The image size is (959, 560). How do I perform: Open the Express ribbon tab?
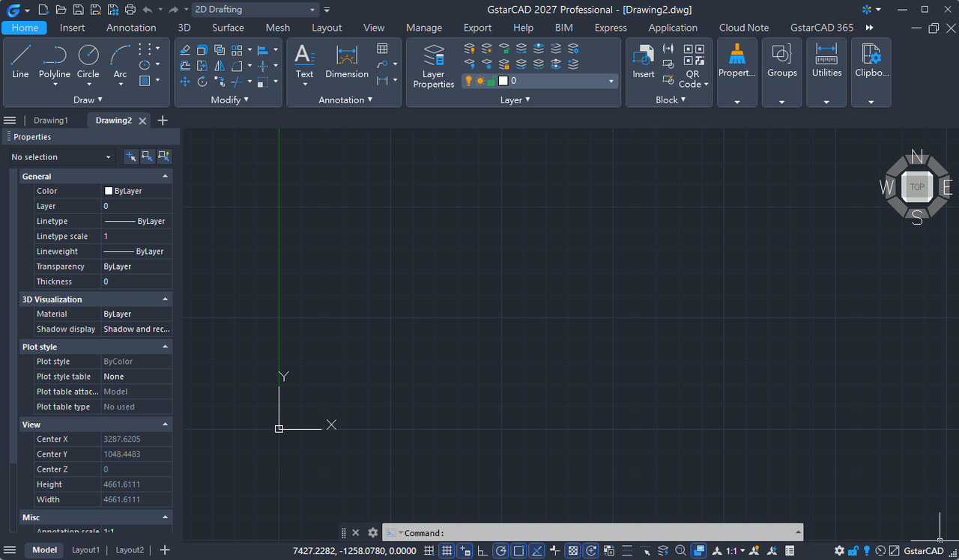[x=611, y=28]
